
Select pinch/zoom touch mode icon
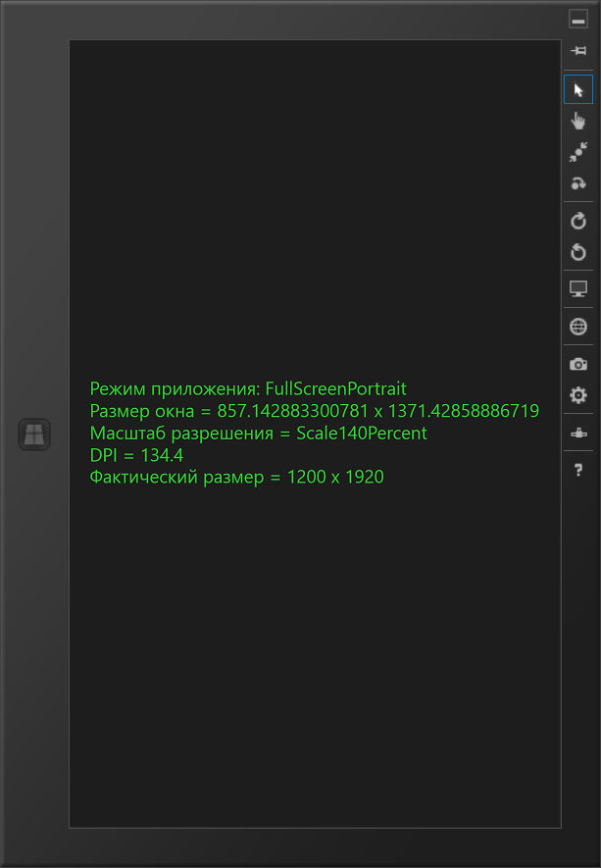578,152
